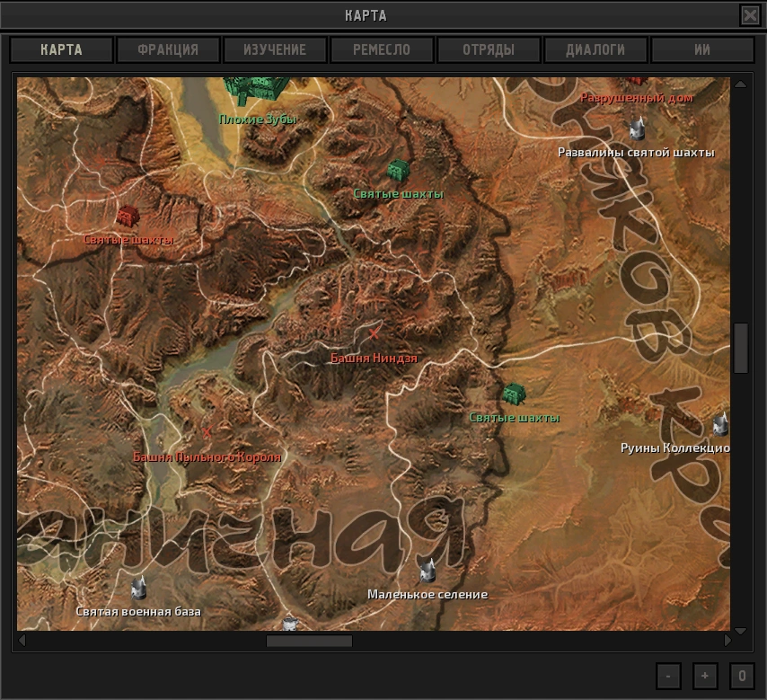
Task: Switch to the ОТРЯДЫ tab
Action: click(x=489, y=50)
